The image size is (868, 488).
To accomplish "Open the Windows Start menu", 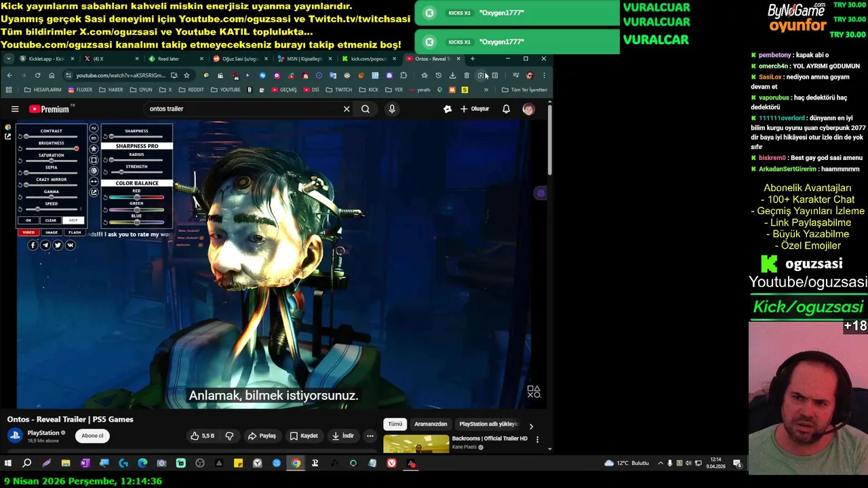I will tap(8, 464).
